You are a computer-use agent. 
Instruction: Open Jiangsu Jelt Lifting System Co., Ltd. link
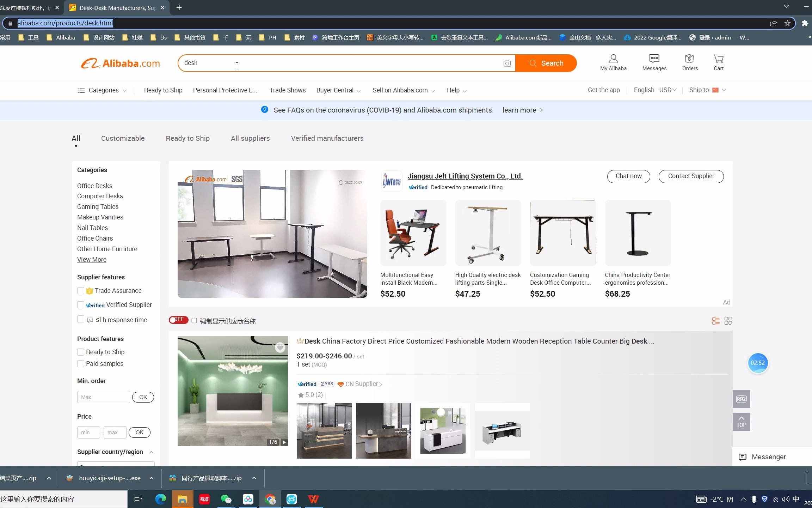pyautogui.click(x=465, y=176)
